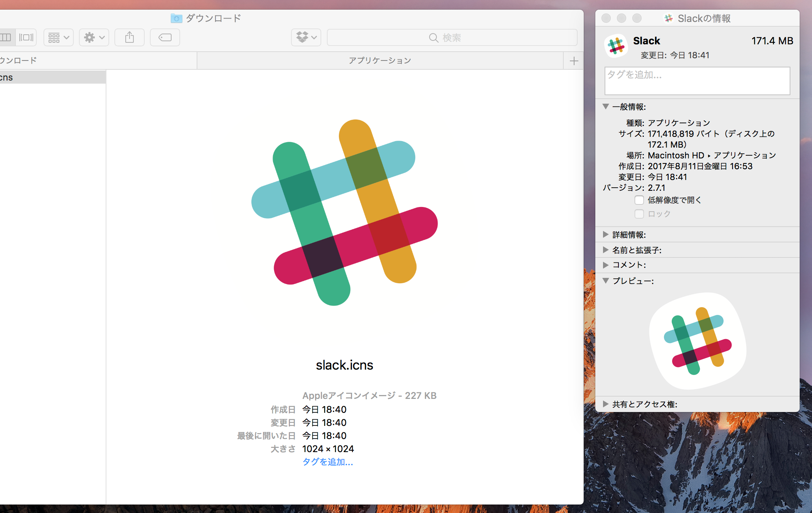
Task: Click the 171.4 MB size label
Action: pyautogui.click(x=772, y=41)
